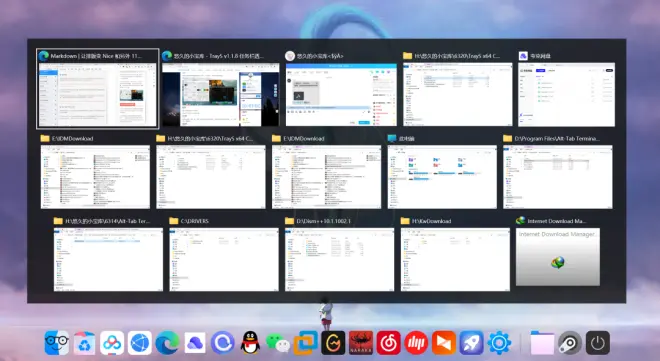Click the Finder-style face icon in the dock
This screenshot has height=361, width=660.
click(x=56, y=343)
